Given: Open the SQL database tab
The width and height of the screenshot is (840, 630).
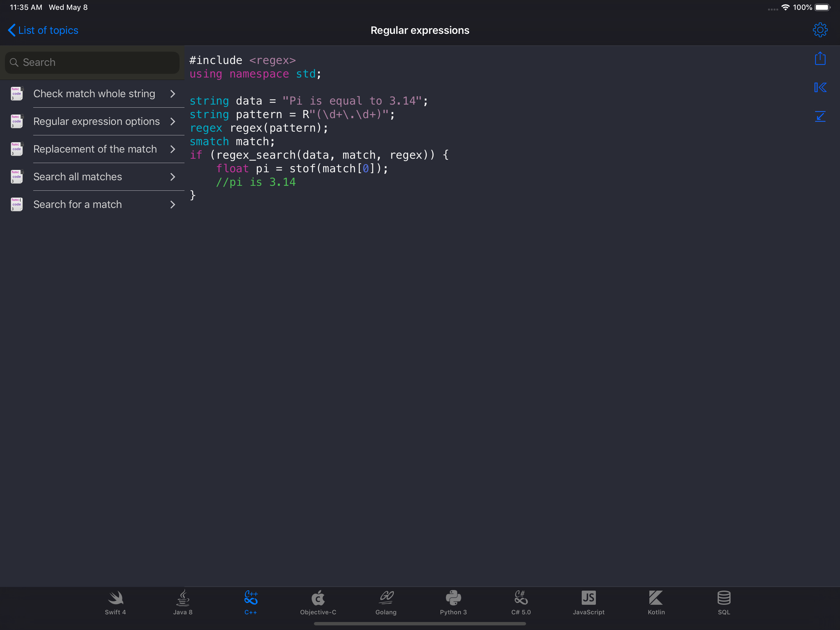Looking at the screenshot, I should coord(723,602).
